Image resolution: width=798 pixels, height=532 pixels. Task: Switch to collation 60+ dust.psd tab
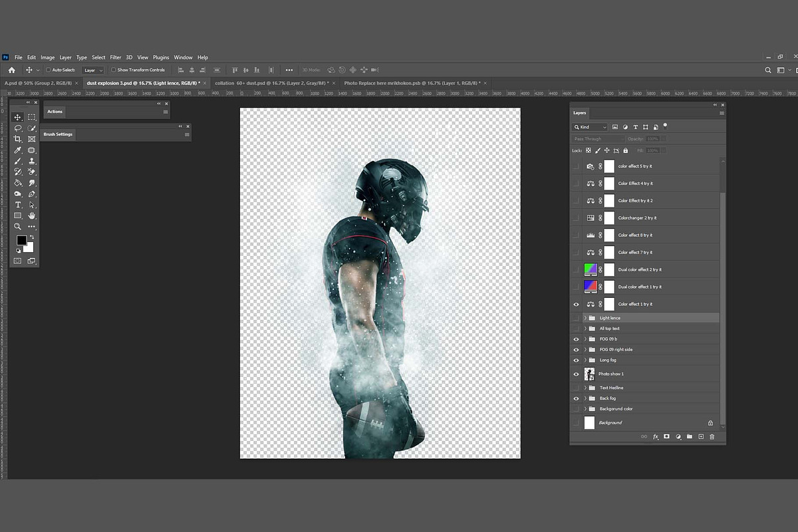pyautogui.click(x=272, y=83)
